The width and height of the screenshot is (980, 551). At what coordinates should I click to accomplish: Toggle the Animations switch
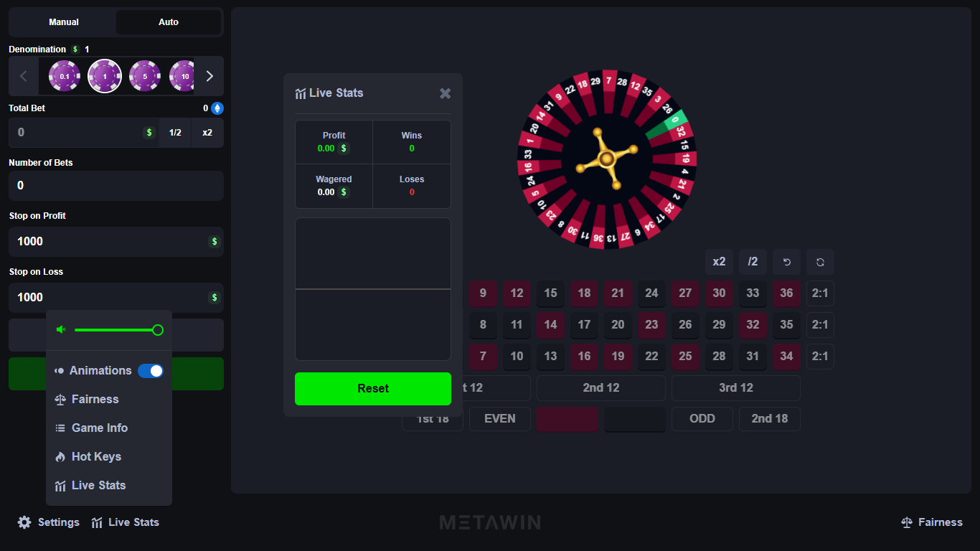[151, 371]
